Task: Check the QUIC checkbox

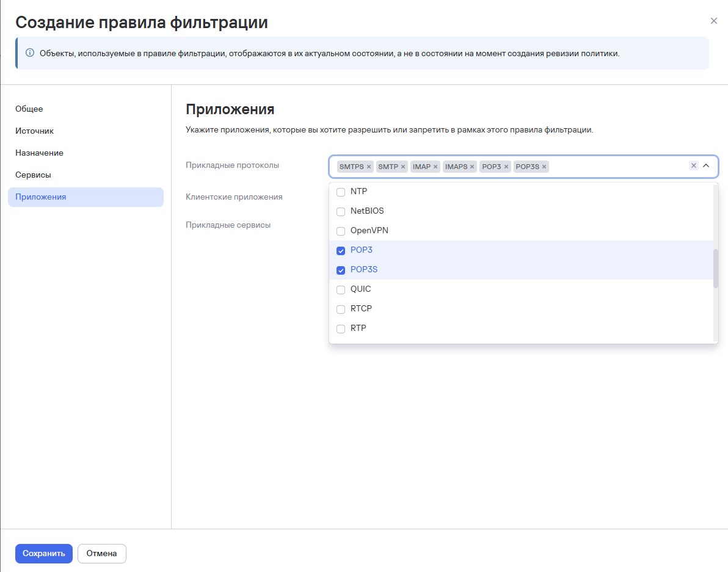Action: pos(341,289)
